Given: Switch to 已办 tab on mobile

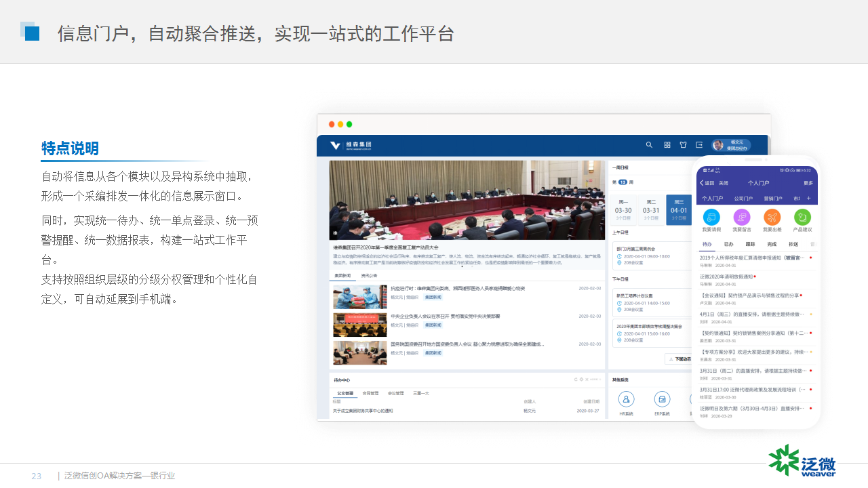Looking at the screenshot, I should [x=728, y=244].
